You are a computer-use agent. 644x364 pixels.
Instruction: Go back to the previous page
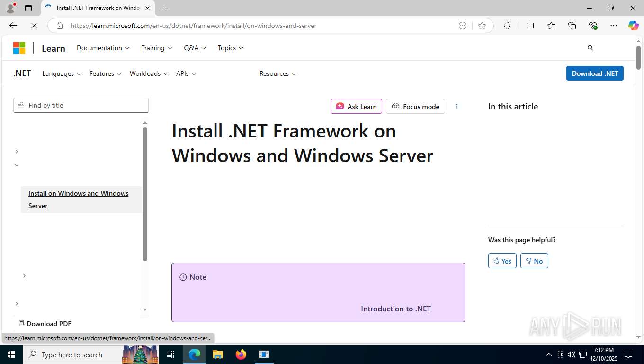[13, 26]
